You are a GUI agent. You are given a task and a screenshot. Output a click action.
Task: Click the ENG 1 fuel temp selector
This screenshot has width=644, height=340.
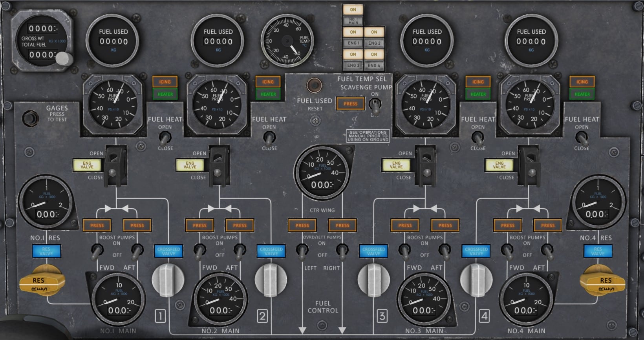point(353,43)
